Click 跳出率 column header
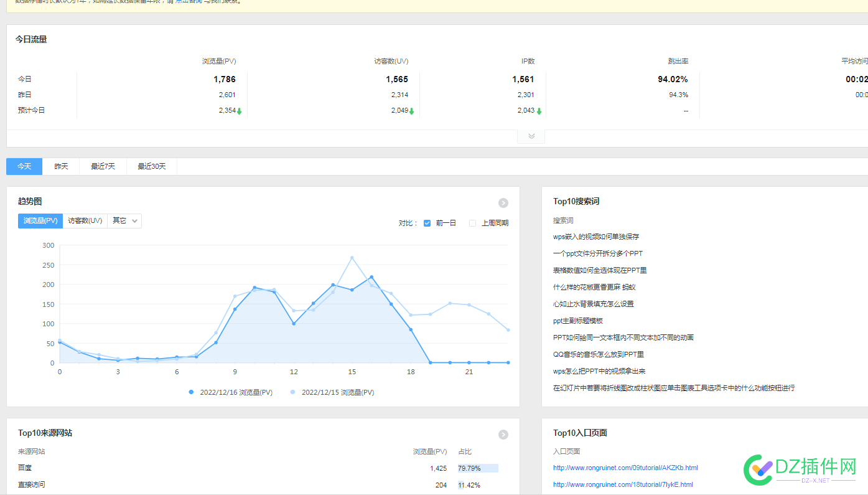Viewport: 868px width, 495px height. [678, 61]
